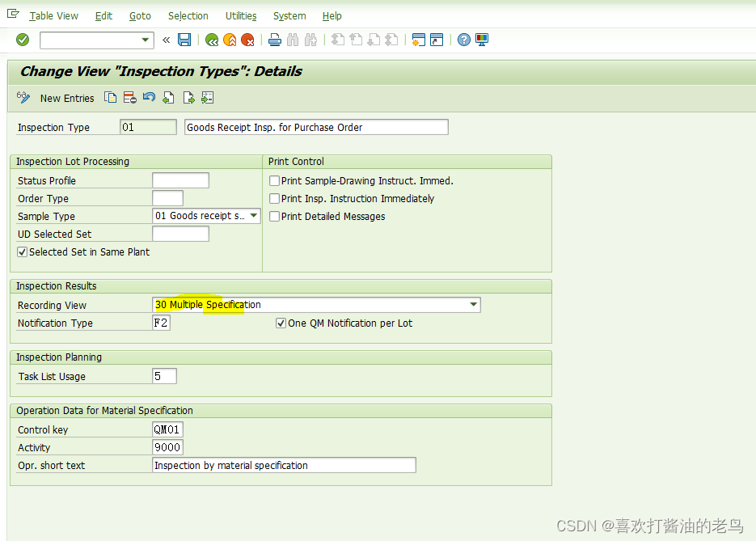Viewport: 756px width, 541px height.
Task: Toggle Display/Change mode with glasses icon
Action: pyautogui.click(x=23, y=97)
